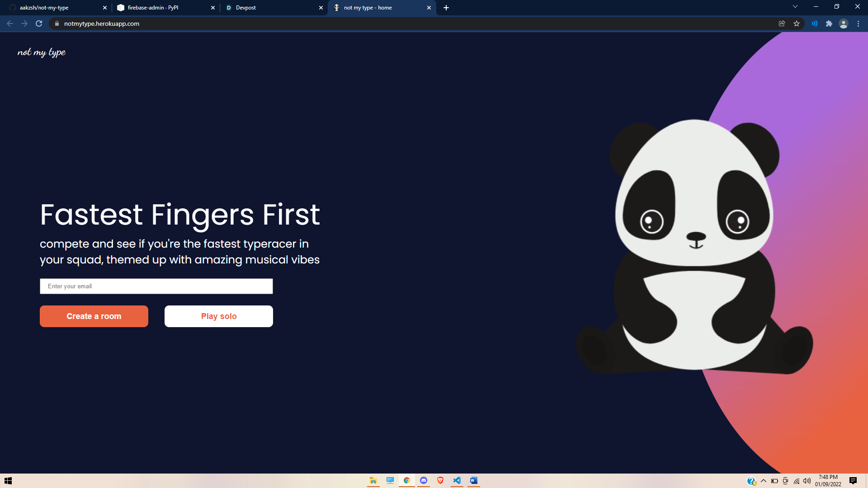Open the extensions puzzle icon
The image size is (868, 488).
[x=829, y=23]
